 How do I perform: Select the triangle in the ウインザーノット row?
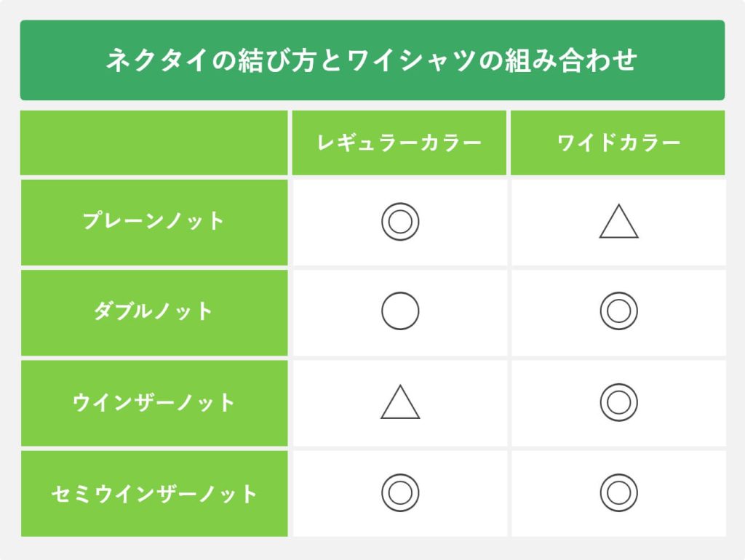click(x=400, y=404)
